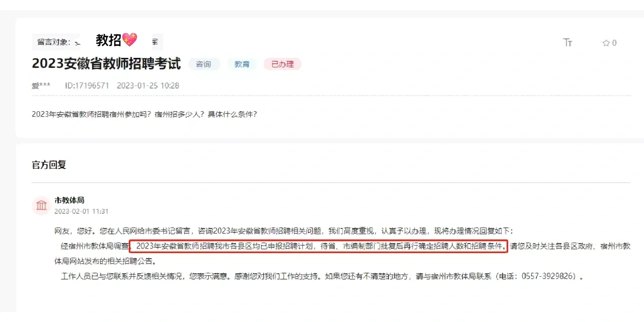Screen dimensions: 644x322
Task: Click the 官方回复 heading
Action: coord(49,165)
